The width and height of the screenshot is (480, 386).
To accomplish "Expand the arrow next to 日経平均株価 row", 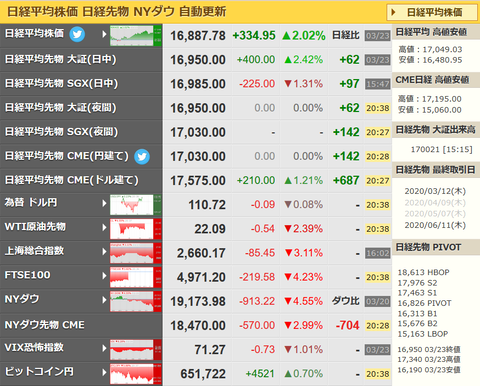I will coord(104,34).
